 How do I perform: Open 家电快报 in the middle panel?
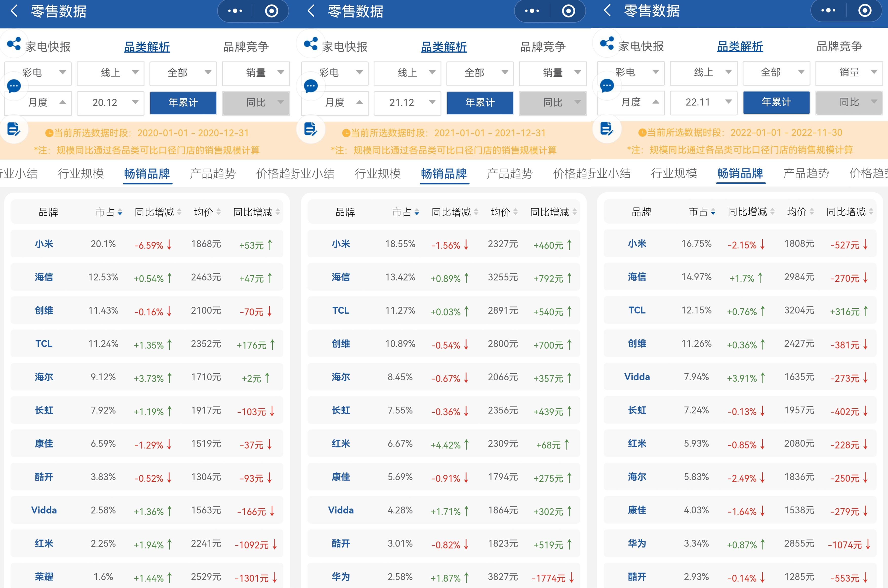tap(345, 47)
